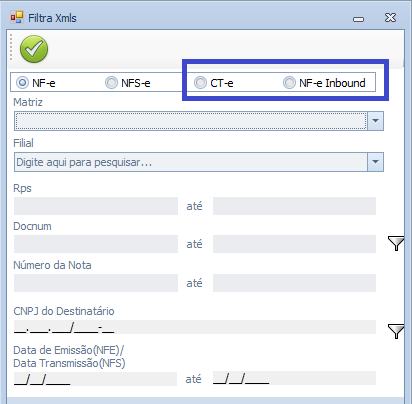
Task: Click the Filtra Xmls window app icon
Action: tap(17, 17)
